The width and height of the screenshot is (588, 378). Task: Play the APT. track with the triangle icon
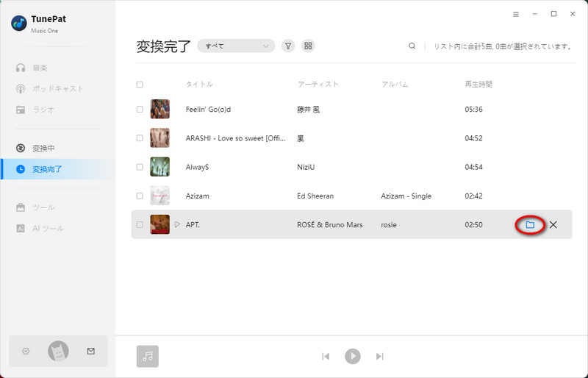[x=177, y=224]
